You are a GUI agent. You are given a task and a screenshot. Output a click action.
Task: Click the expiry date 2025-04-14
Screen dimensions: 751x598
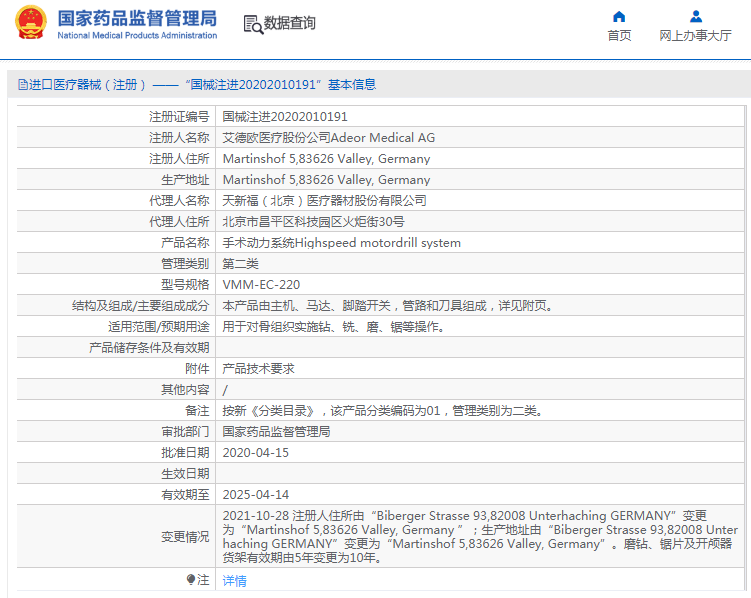pos(255,494)
